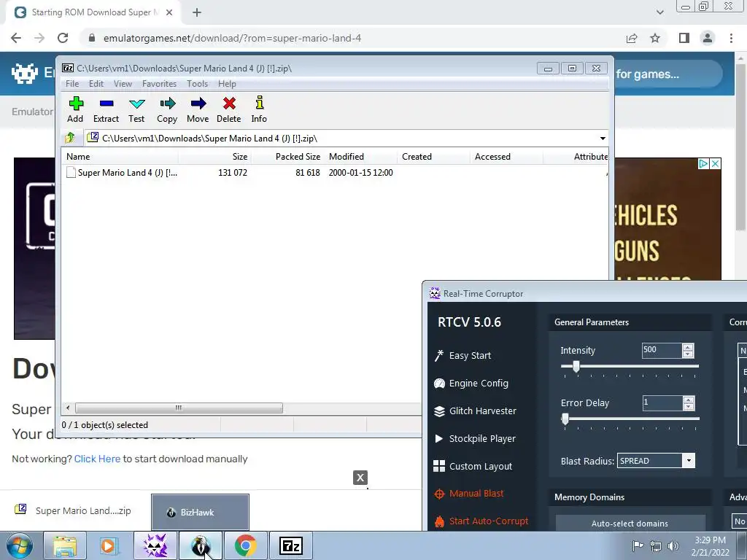The image size is (747, 560).
Task: Click the Chrome address bar URL
Action: 233,38
